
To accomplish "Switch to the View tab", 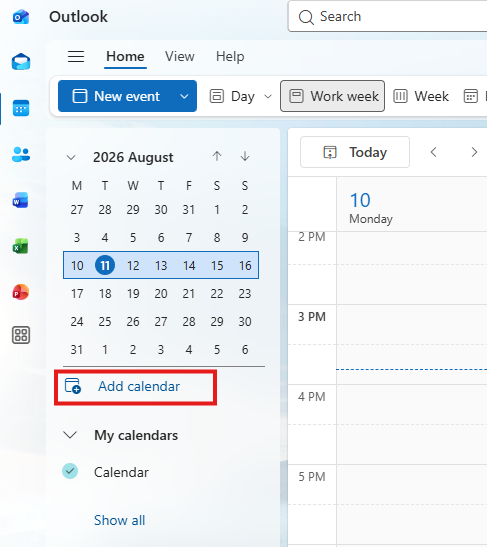I will [180, 57].
